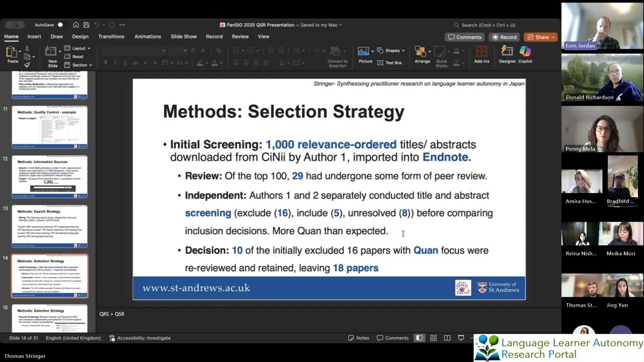
Task: Click the Search field in title bar
Action: (486, 25)
